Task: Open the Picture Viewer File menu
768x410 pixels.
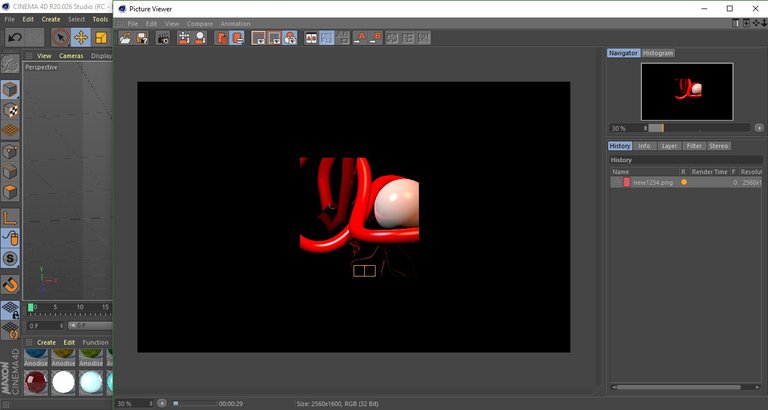Action: coord(133,24)
